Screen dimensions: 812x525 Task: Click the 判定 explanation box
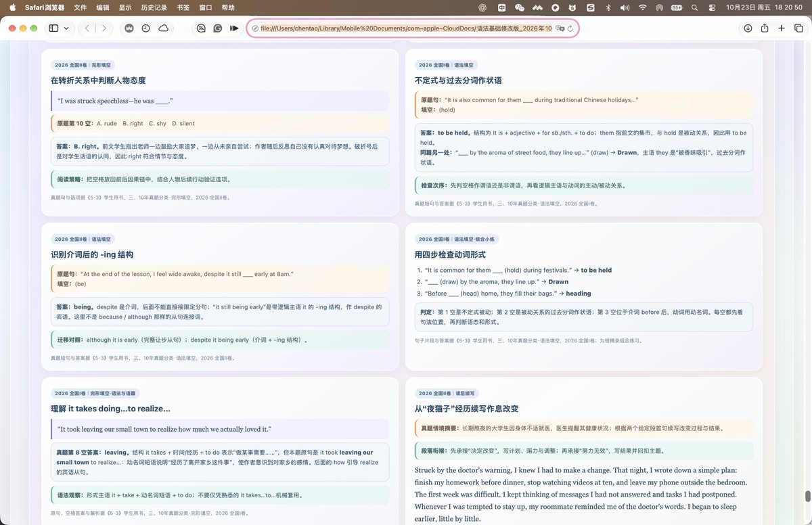pos(583,317)
